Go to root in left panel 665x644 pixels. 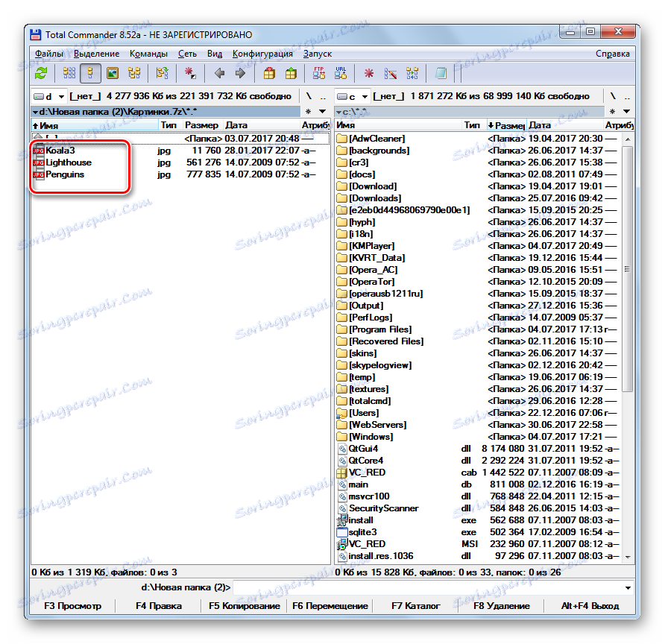pos(309,96)
